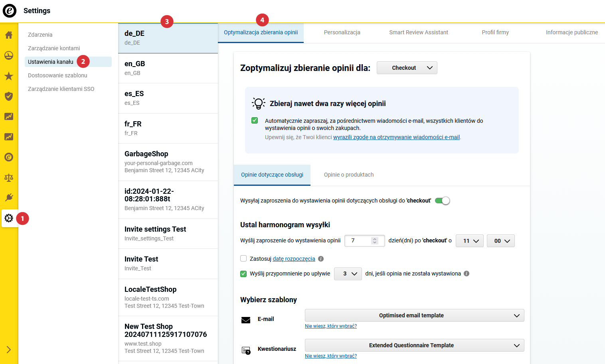The image size is (605, 364).
Task: Open the scales of justice sidebar icon
Action: click(9, 177)
